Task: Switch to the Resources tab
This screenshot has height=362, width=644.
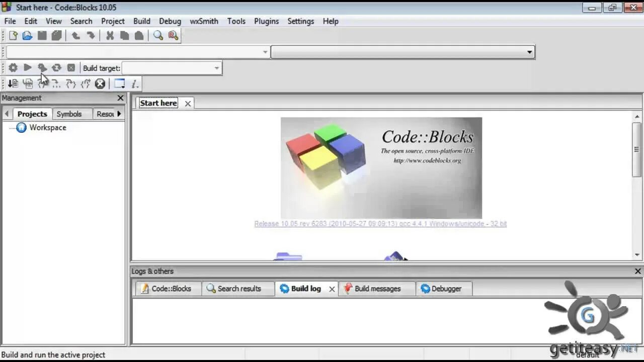Action: click(105, 114)
